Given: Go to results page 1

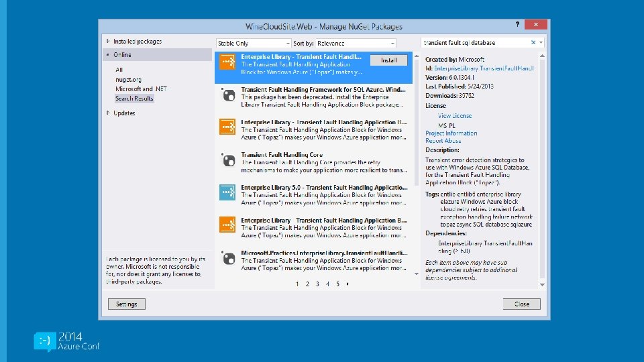Looking at the screenshot, I should (x=297, y=284).
